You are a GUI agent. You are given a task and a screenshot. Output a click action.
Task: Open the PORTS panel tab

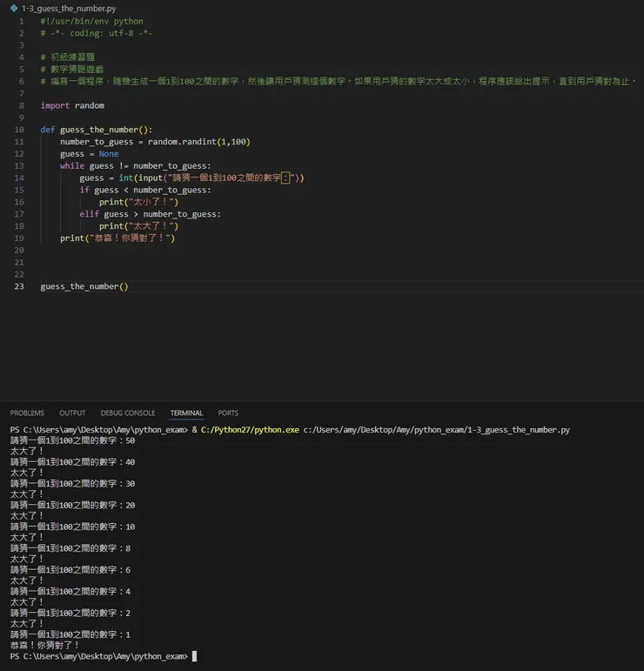tap(228, 413)
